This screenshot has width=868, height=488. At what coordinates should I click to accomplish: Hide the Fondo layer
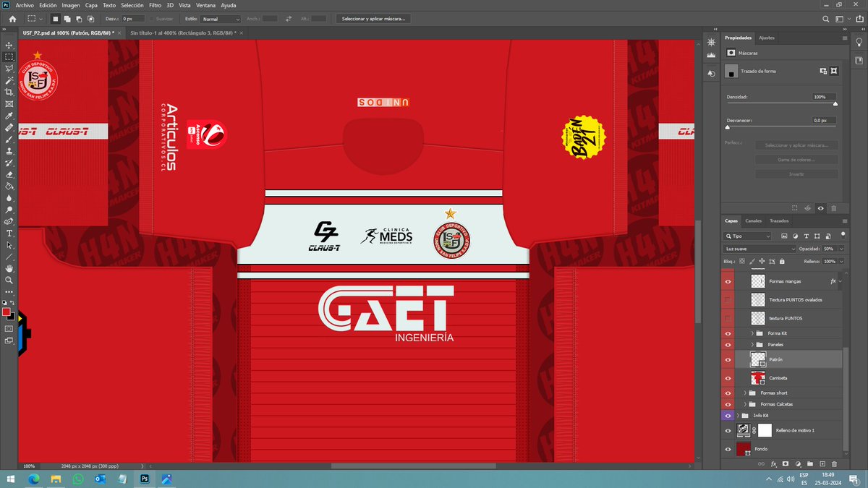pos(728,449)
